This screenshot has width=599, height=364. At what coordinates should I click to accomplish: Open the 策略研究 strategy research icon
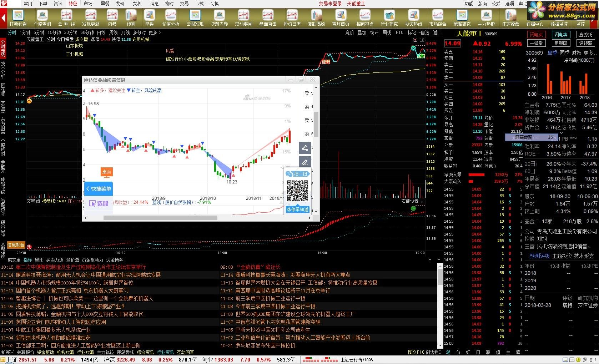pyautogui.click(x=462, y=18)
